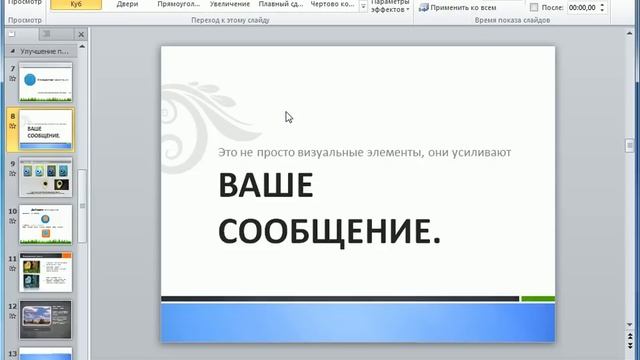Open slide 9 thumbnail
640x360 pixels.
tap(46, 177)
